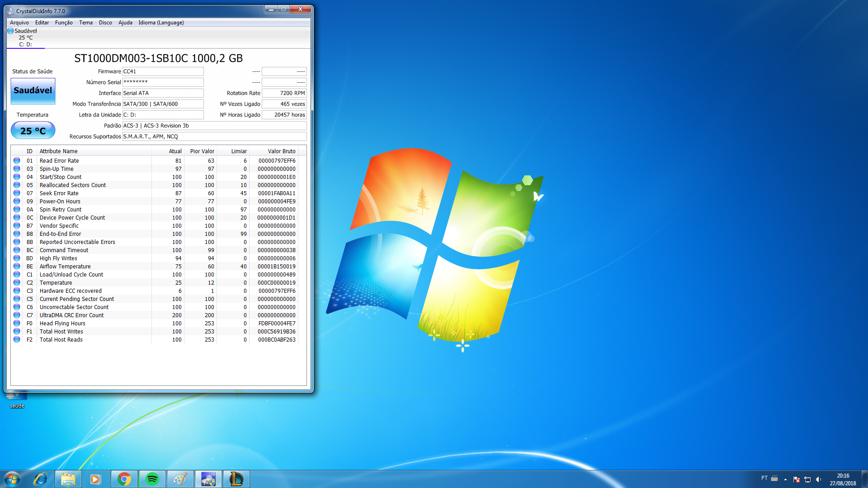Click status icon of End-to-End Error row

point(17,234)
